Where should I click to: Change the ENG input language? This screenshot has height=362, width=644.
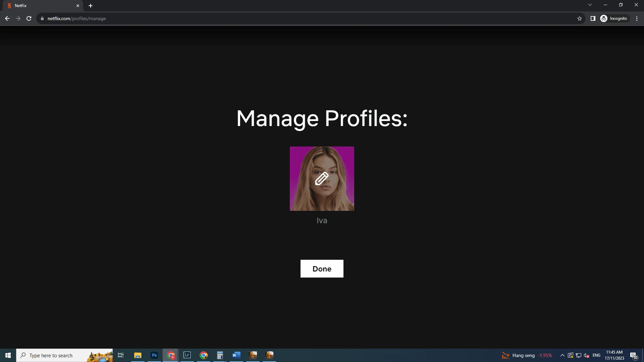[596, 355]
